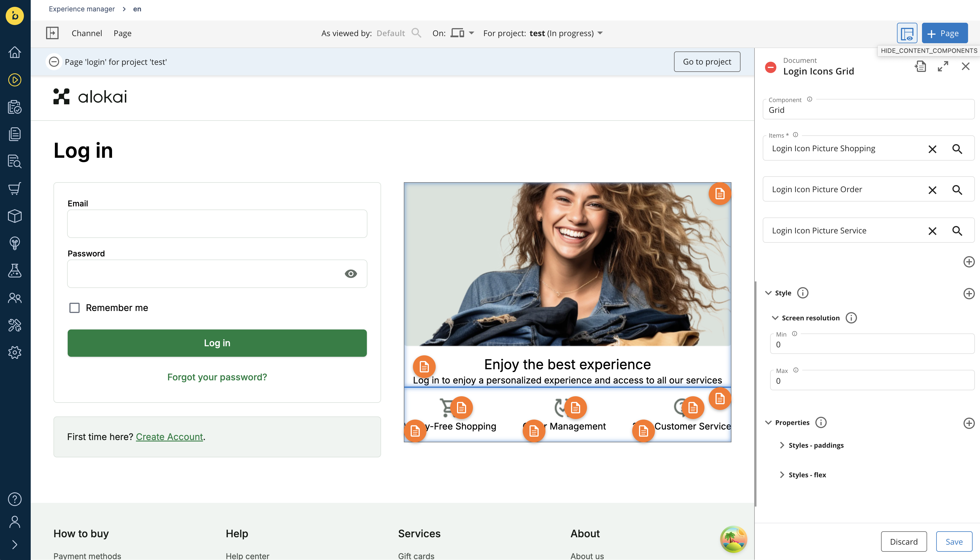This screenshot has width=980, height=560.
Task: Open the settings gear in sidebar
Action: (x=15, y=352)
